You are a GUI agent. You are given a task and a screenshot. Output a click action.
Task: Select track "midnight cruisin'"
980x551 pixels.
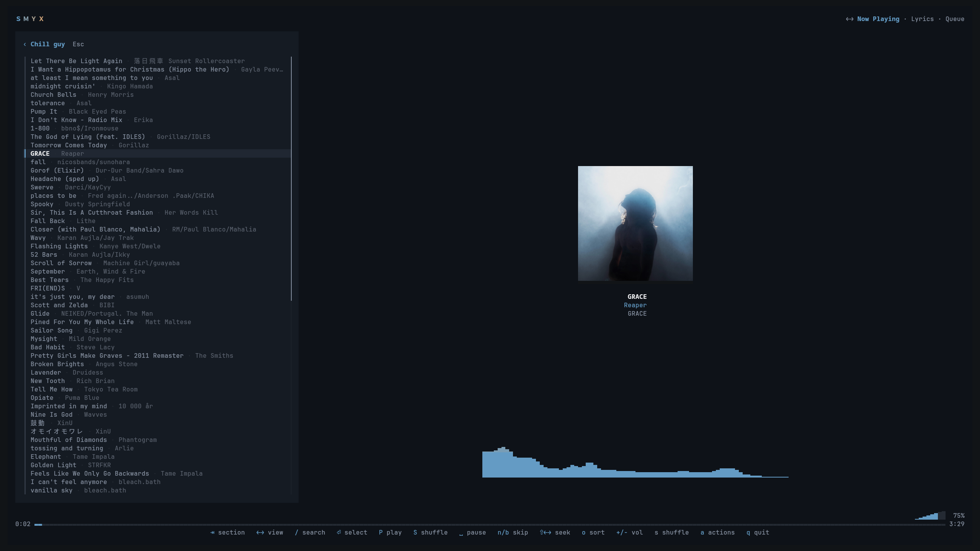coord(158,86)
